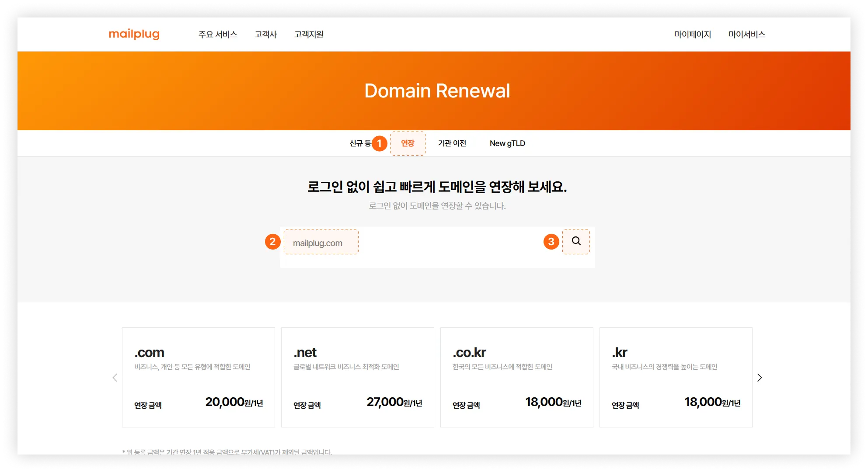Click the mailplug logo
Viewport: 868px width, 472px height.
[x=134, y=34]
